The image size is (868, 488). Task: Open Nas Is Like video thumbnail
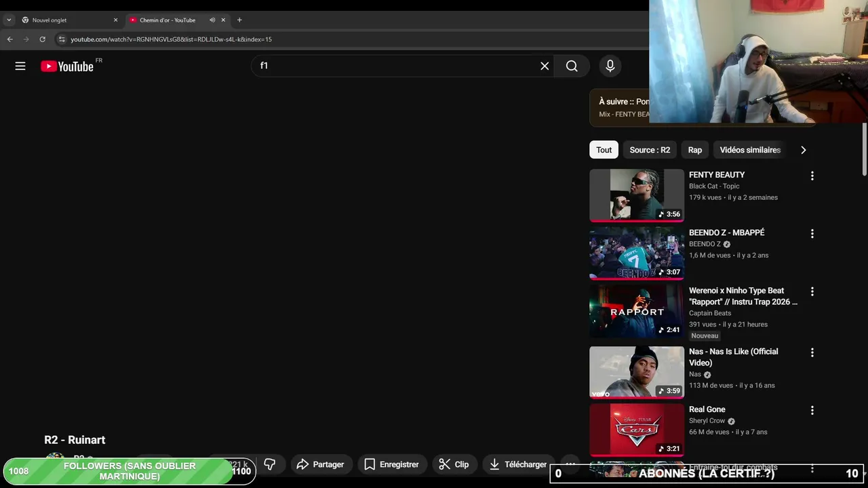point(637,372)
